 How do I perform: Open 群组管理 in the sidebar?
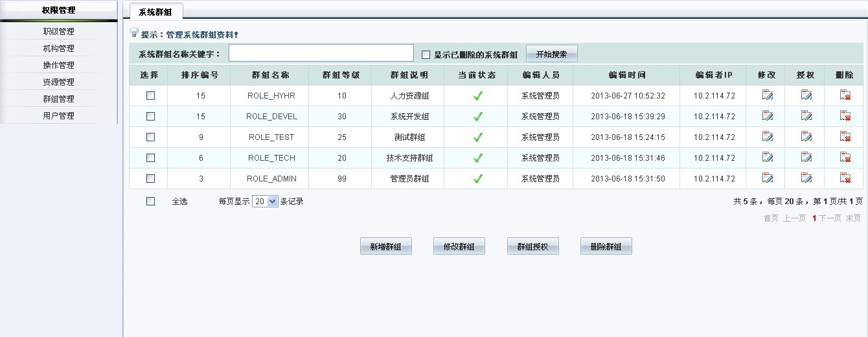59,99
